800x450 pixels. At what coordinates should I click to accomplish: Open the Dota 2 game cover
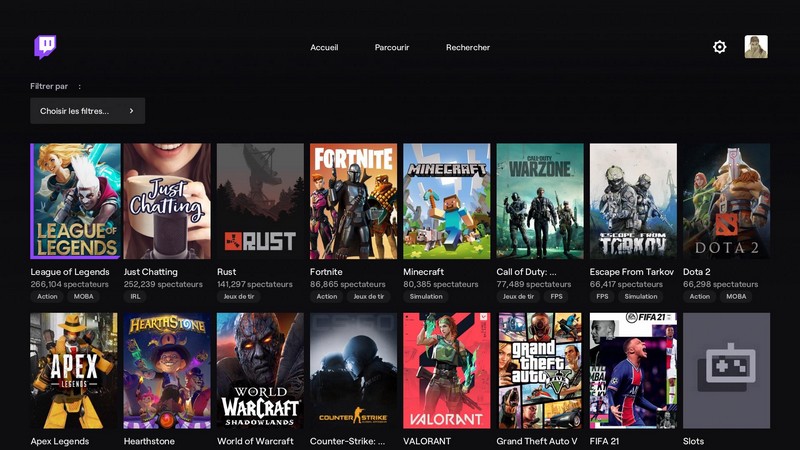pos(727,201)
